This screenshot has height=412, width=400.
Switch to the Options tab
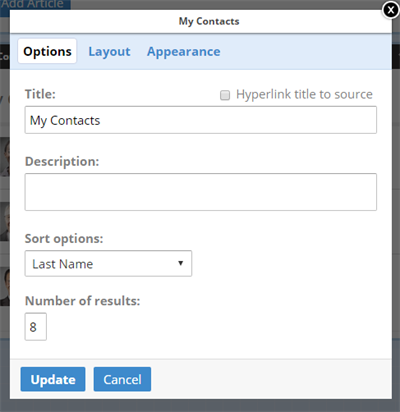coord(47,51)
